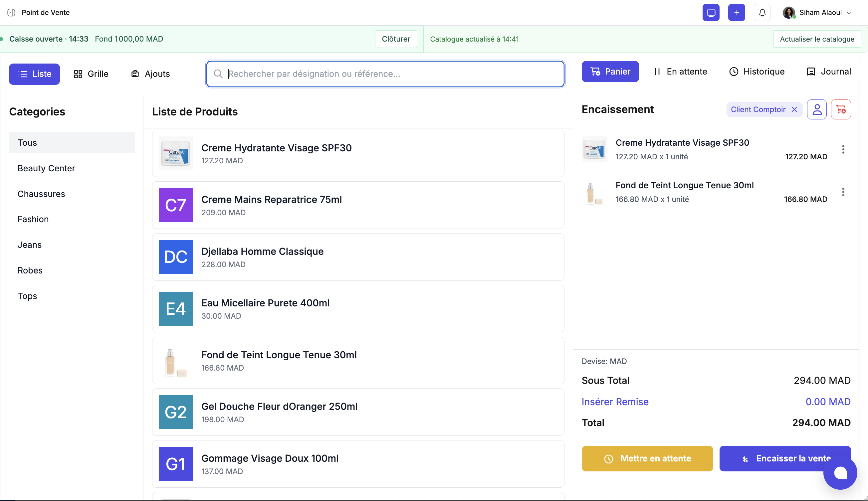The height and width of the screenshot is (501, 868).
Task: Click the Clôturer button
Action: (x=396, y=39)
